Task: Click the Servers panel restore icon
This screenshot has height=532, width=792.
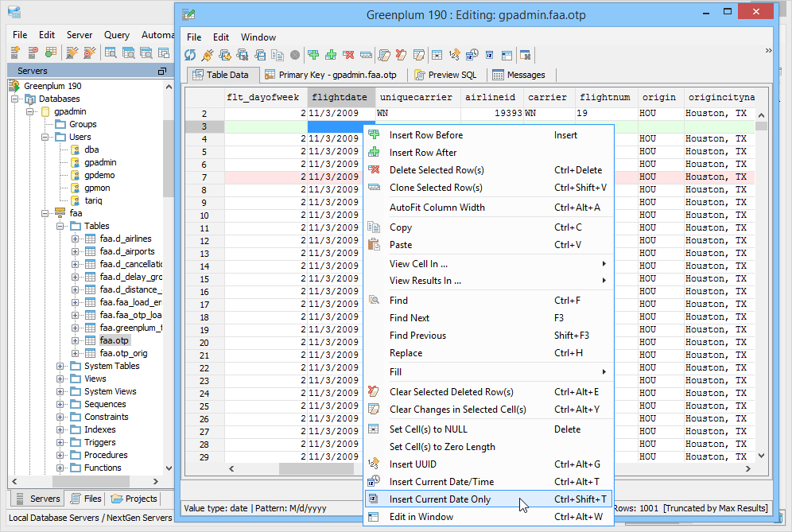Action: coord(162,72)
